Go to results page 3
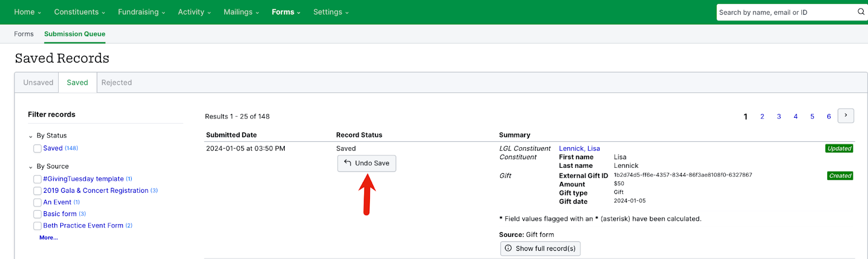Screen dimensions: 868x259 pos(779,117)
